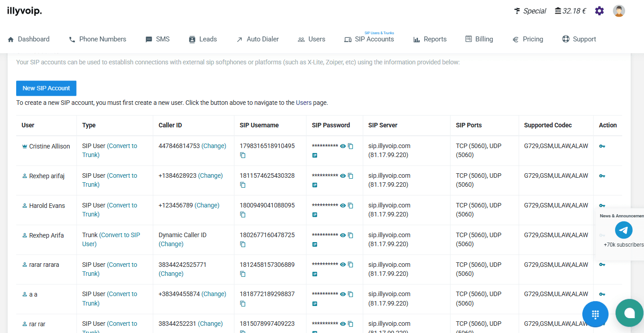This screenshot has height=333, width=644.
Task: Open the Auto Dialer menu item
Action: pos(257,39)
